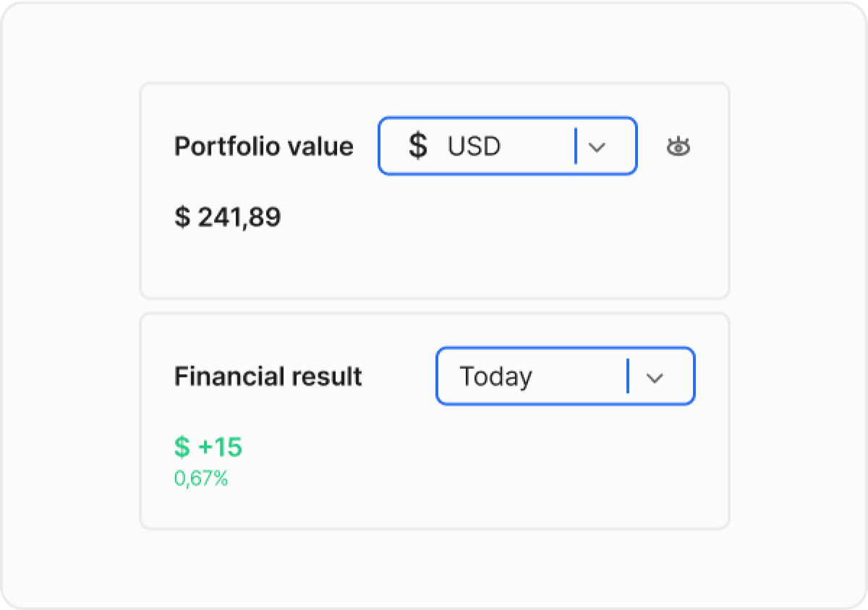
Task: Click the green dollar symbol before +15
Action: click(182, 447)
